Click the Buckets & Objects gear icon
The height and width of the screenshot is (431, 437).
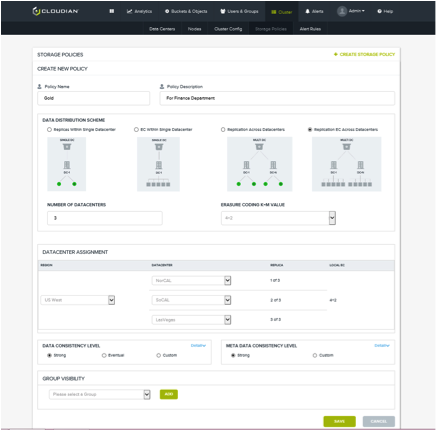tap(167, 11)
